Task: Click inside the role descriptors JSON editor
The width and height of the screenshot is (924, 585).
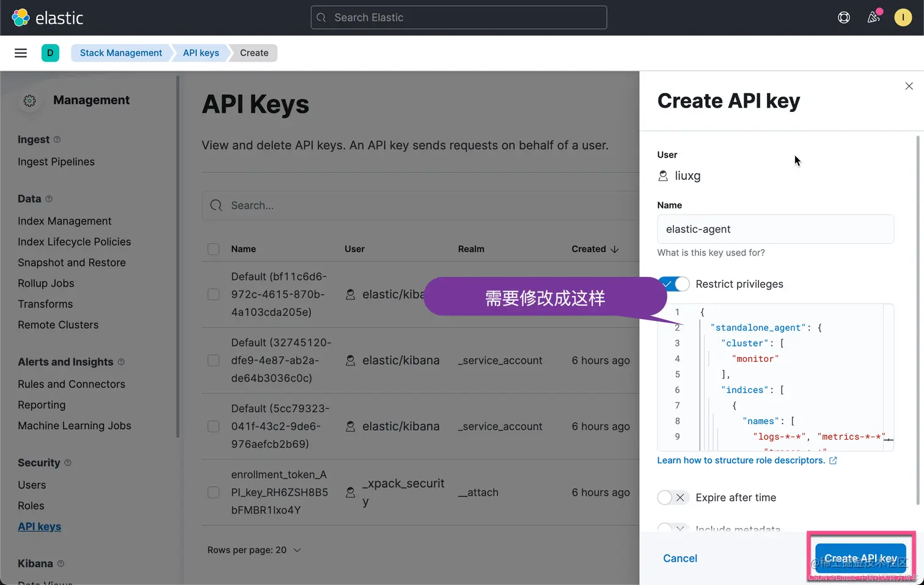Action: [776, 378]
